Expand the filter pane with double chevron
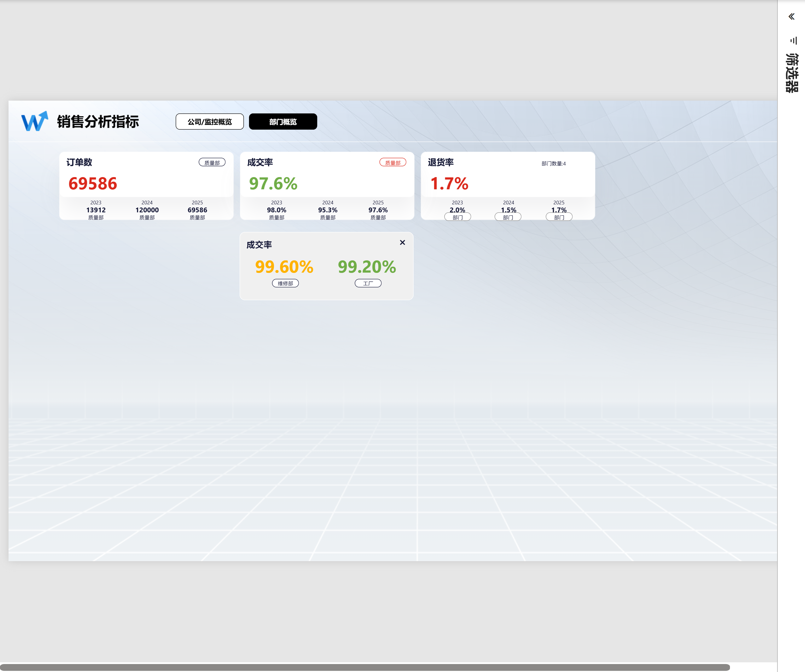The image size is (805, 672). pyautogui.click(x=791, y=16)
